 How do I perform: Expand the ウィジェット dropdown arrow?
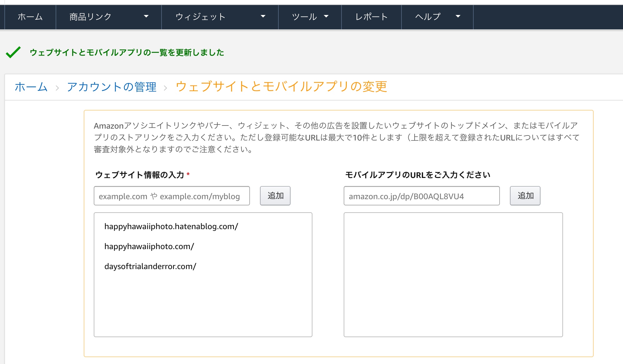point(263,17)
